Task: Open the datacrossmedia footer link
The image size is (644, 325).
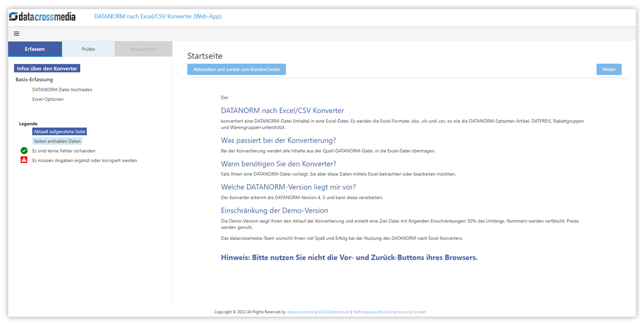Action: [x=301, y=312]
